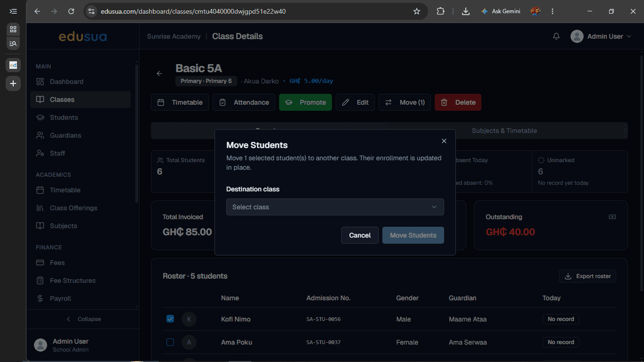Click the No record badge for Kofi Nimo
The image size is (644, 362).
point(561,319)
